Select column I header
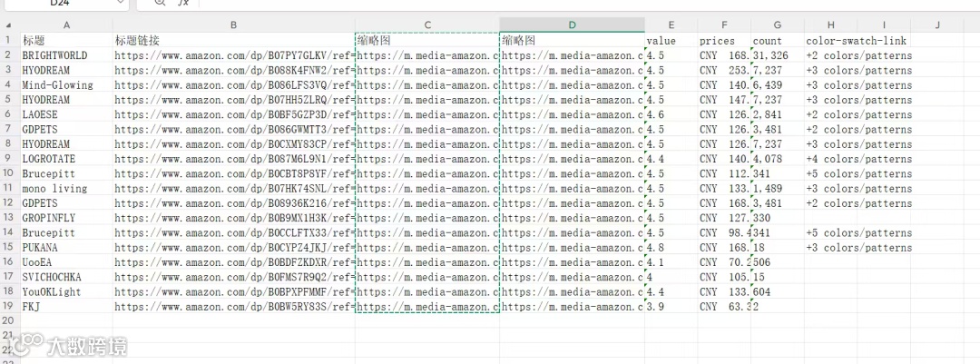The height and width of the screenshot is (364, 980). [x=883, y=25]
